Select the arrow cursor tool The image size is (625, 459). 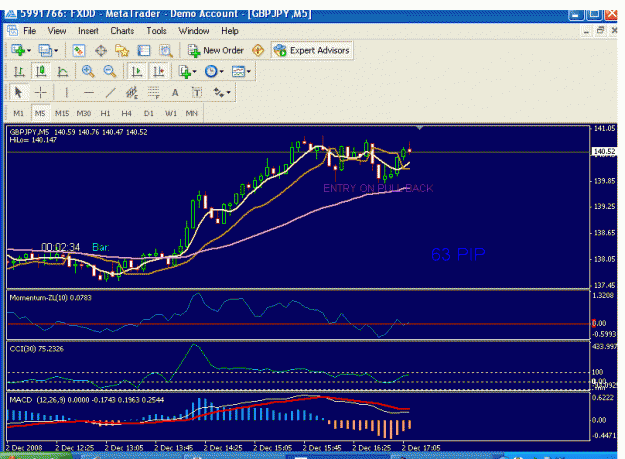coord(18,93)
